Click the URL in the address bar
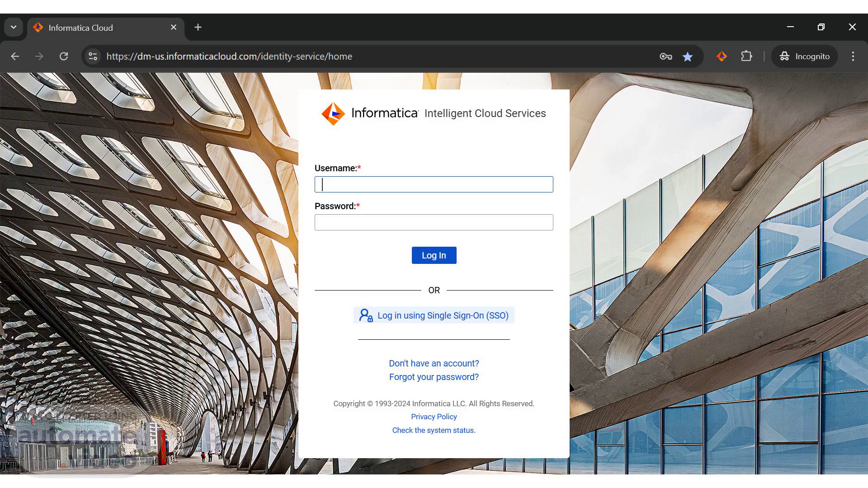This screenshot has width=868, height=488. (x=229, y=56)
